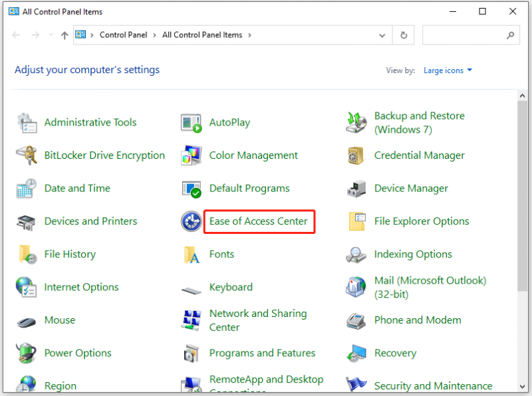Click the Network and Sharing Center icon
532x396 pixels.
click(x=192, y=320)
